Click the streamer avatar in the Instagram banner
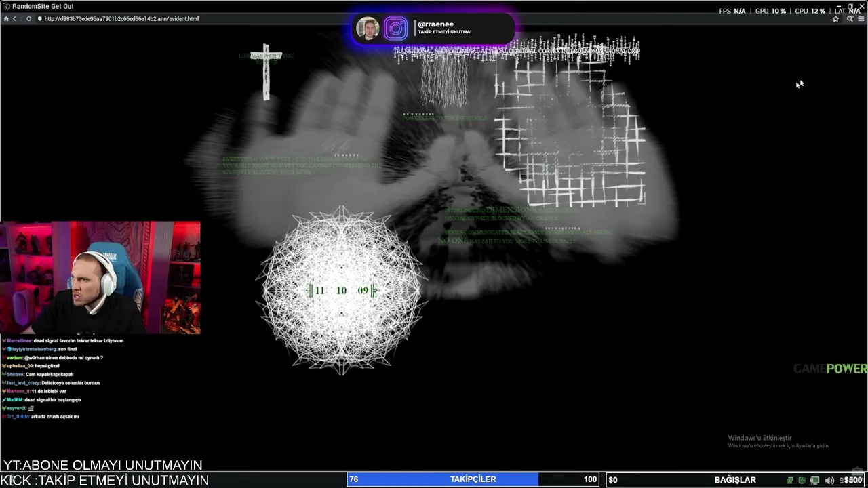 (x=368, y=28)
